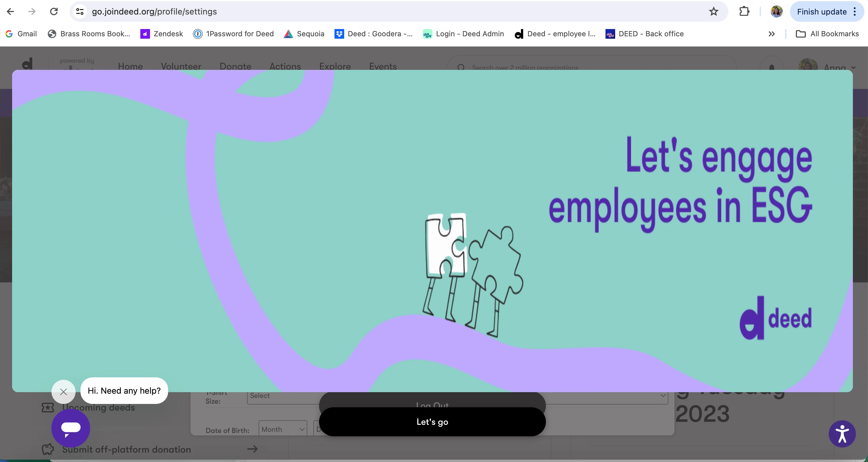The width and height of the screenshot is (868, 462).
Task: Open site information icon in address bar
Action: click(x=80, y=11)
